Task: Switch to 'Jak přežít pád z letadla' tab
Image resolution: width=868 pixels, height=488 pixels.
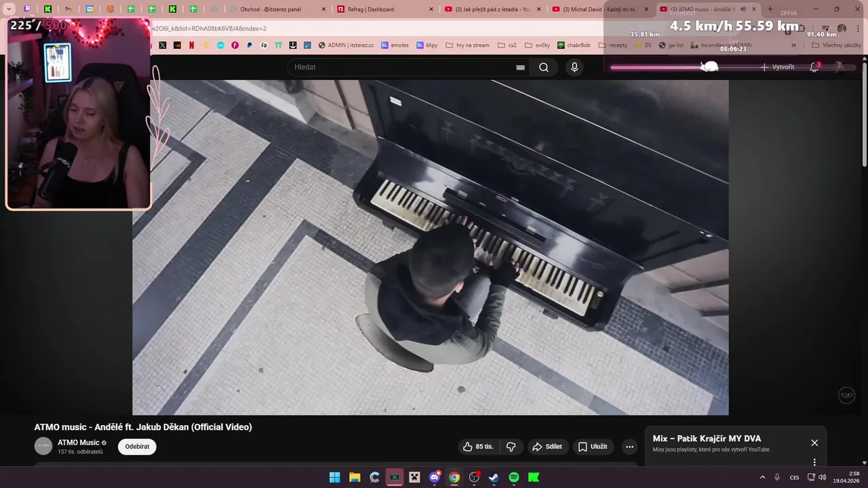Action: (x=493, y=9)
